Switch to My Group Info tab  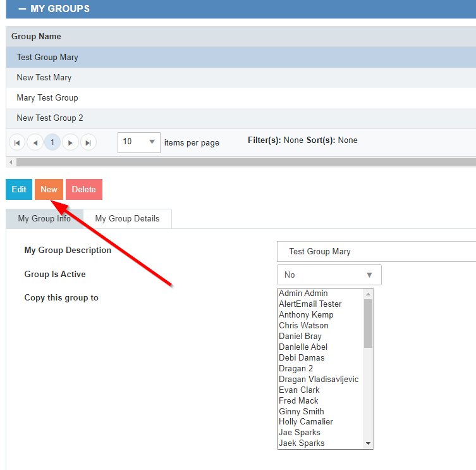(44, 218)
